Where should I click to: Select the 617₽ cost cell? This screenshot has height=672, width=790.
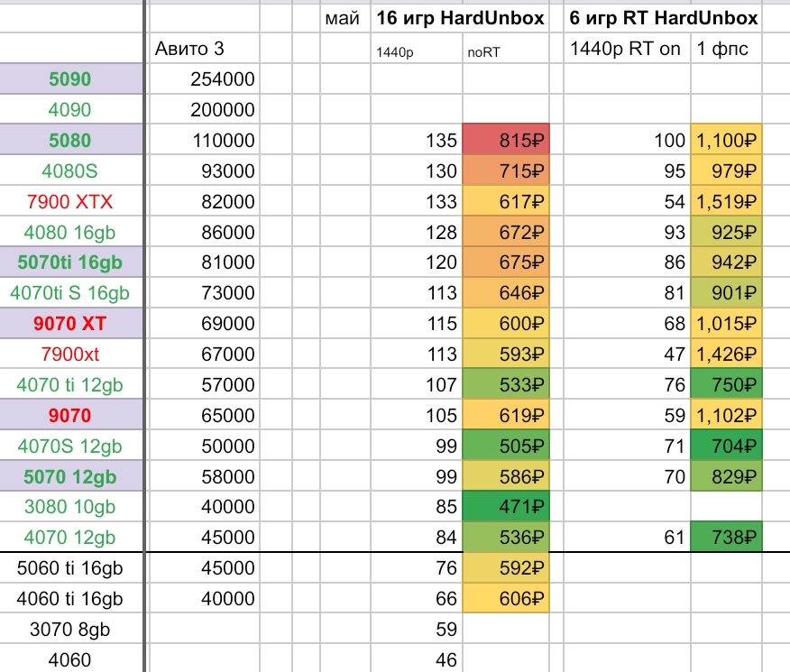click(x=506, y=201)
